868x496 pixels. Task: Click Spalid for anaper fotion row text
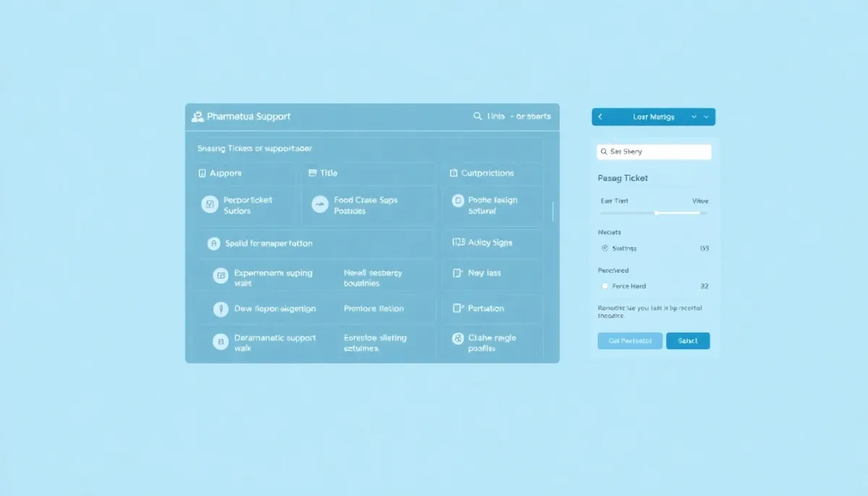tap(269, 244)
